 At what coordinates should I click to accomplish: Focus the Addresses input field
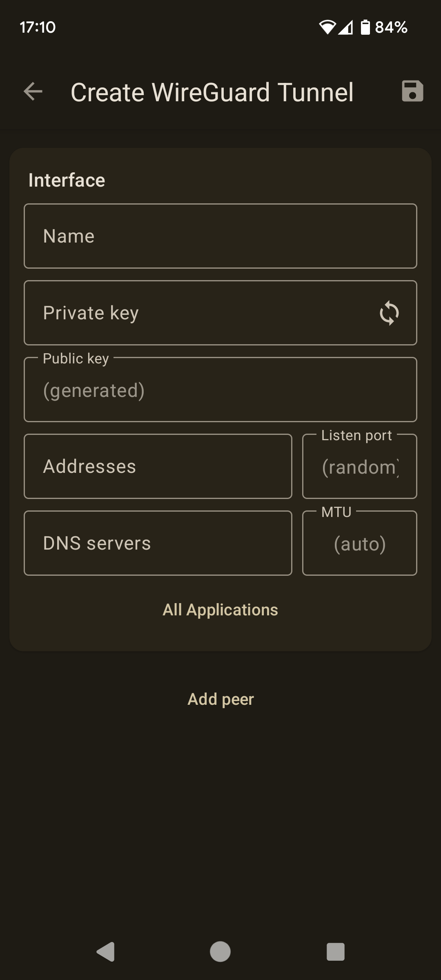click(158, 466)
